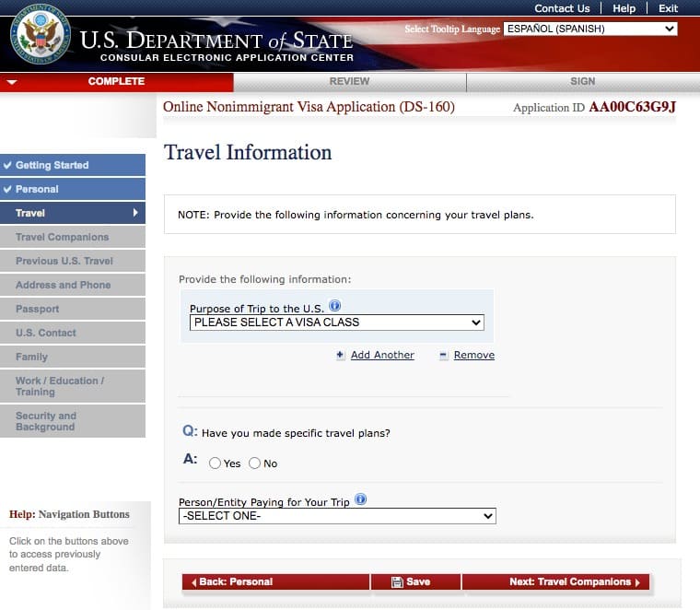The width and height of the screenshot is (700, 610).
Task: Open the Select Tooltip Language dropdown
Action: pyautogui.click(x=590, y=29)
